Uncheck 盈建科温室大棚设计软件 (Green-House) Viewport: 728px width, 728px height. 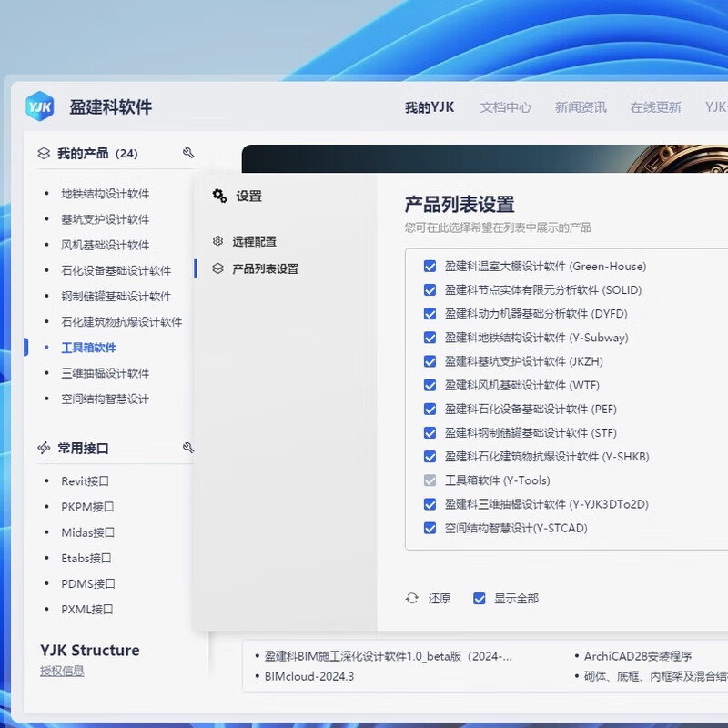430,266
